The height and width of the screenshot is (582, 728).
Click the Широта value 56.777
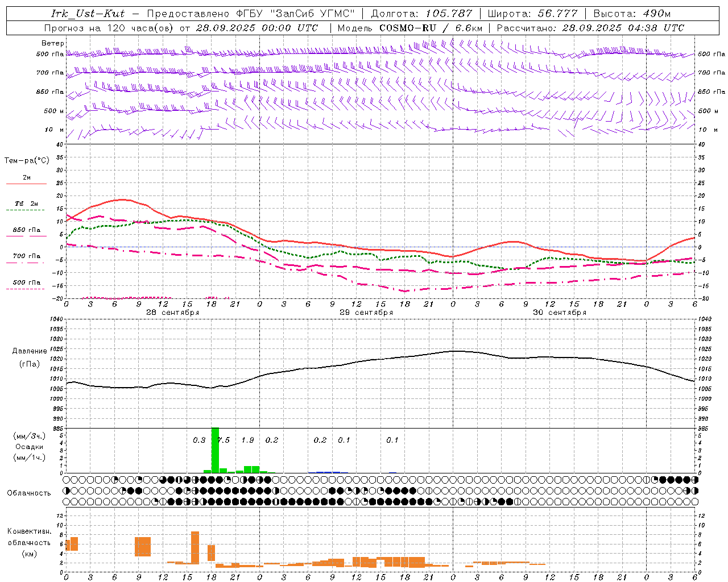557,14
